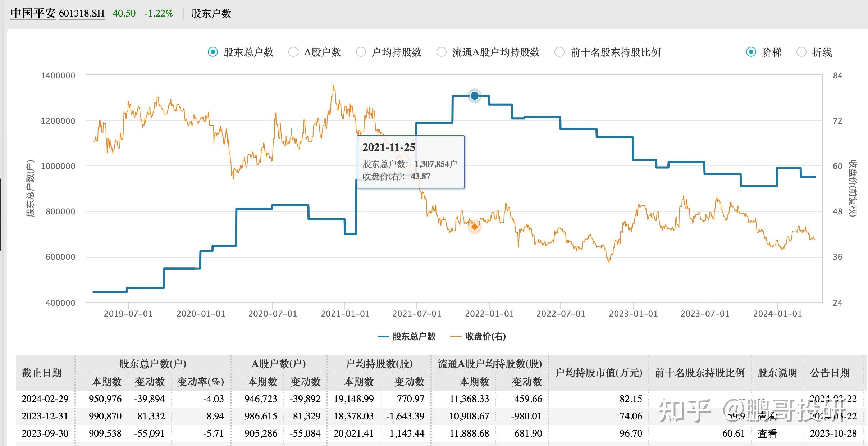Click the 19,148.99 average holding cell
The height and width of the screenshot is (446, 868).
tap(354, 399)
